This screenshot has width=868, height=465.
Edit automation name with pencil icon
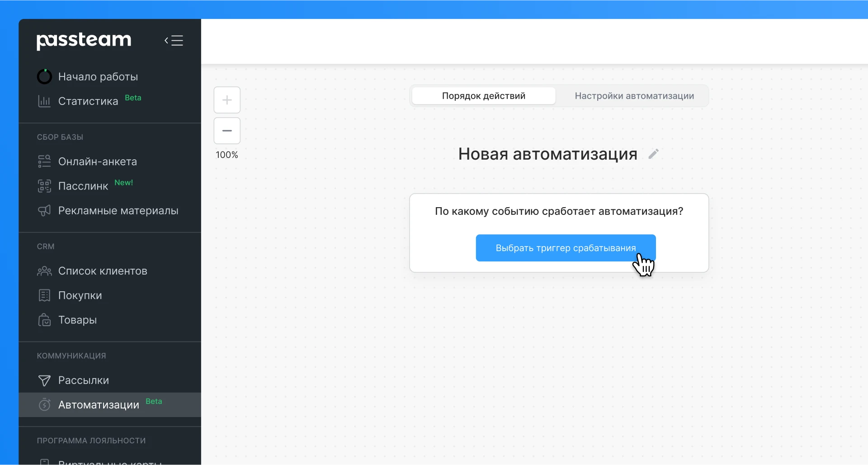[653, 154]
